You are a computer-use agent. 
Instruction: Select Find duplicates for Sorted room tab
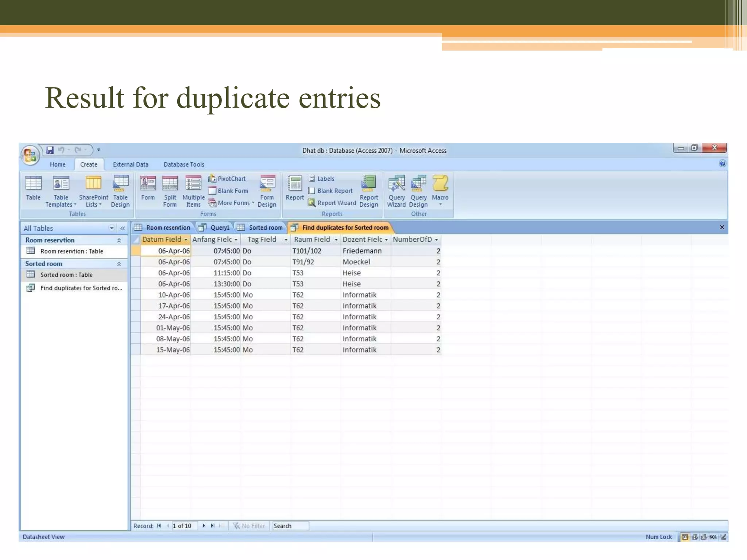pyautogui.click(x=340, y=227)
